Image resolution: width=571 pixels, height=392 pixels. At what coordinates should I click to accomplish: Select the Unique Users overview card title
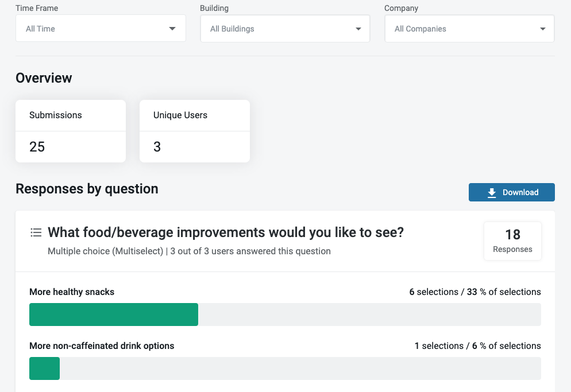(x=180, y=115)
